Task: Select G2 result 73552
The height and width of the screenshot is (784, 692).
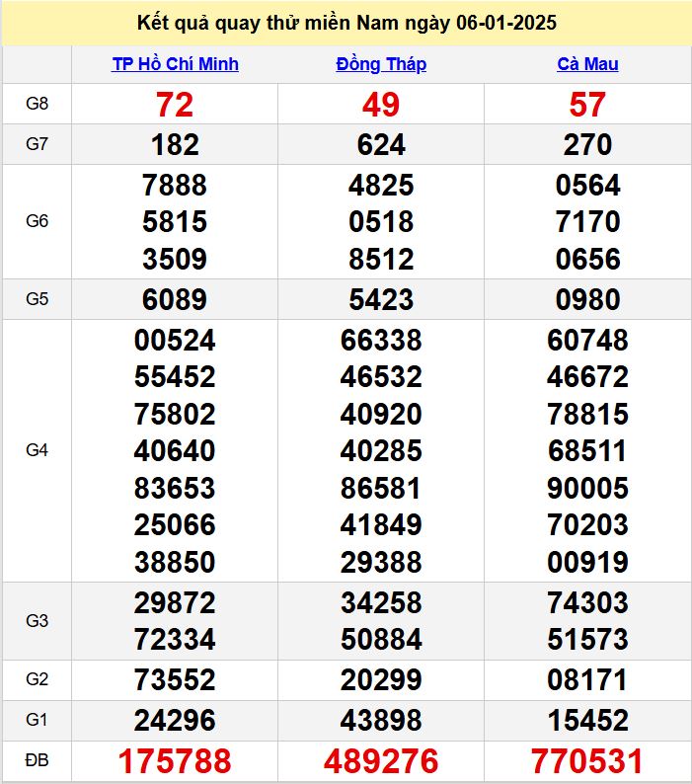Action: point(175,679)
